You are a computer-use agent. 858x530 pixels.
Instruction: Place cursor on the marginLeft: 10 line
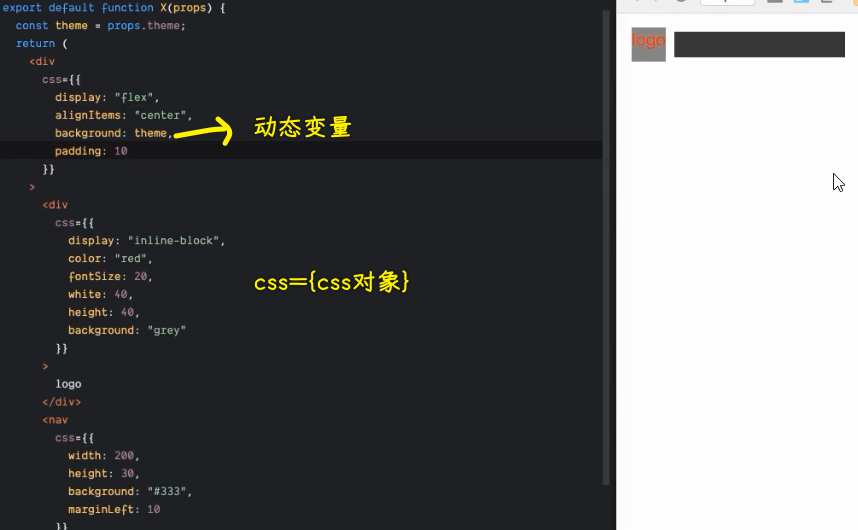114,510
